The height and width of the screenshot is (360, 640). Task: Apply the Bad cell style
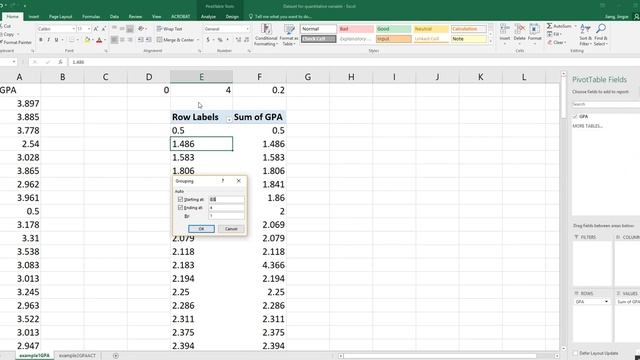point(356,29)
